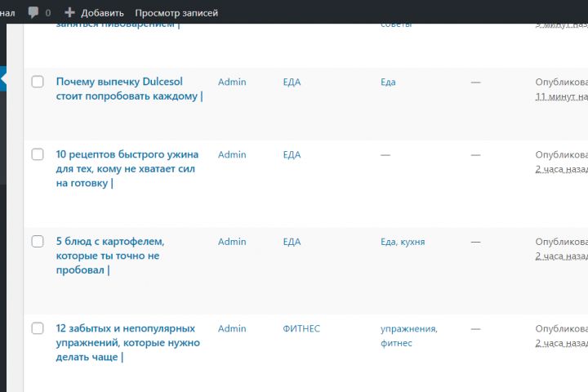Click the Еда tag in Dulcesol row
Image resolution: width=588 pixels, height=392 pixels.
pos(388,82)
